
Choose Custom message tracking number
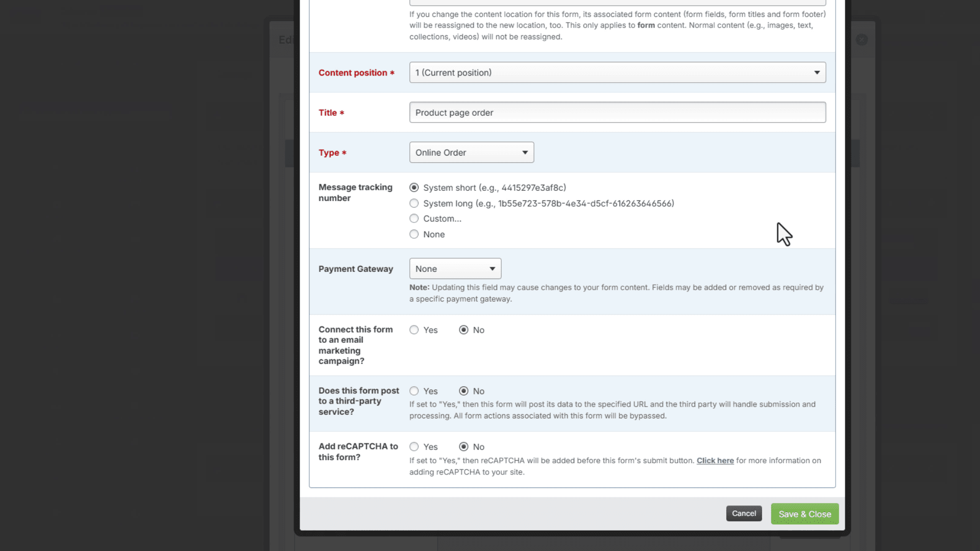click(414, 218)
